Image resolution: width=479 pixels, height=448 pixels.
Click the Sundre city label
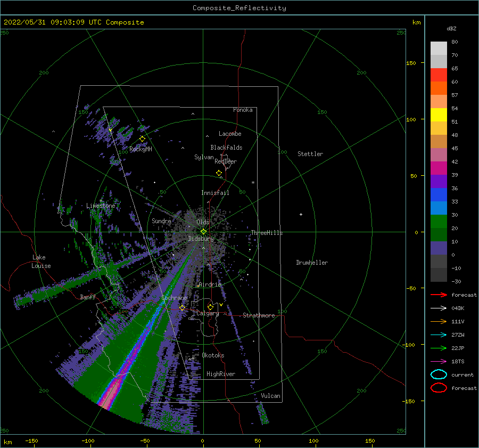pyautogui.click(x=161, y=221)
